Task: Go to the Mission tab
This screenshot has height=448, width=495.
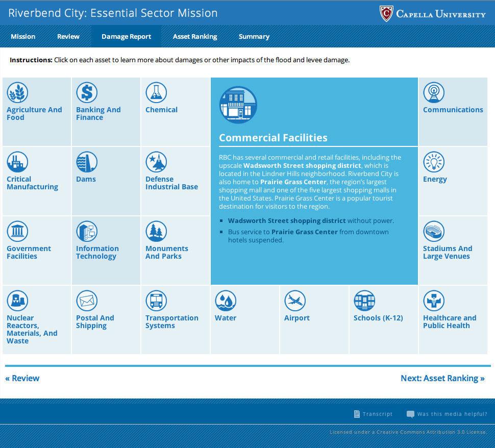Action: pyautogui.click(x=23, y=37)
